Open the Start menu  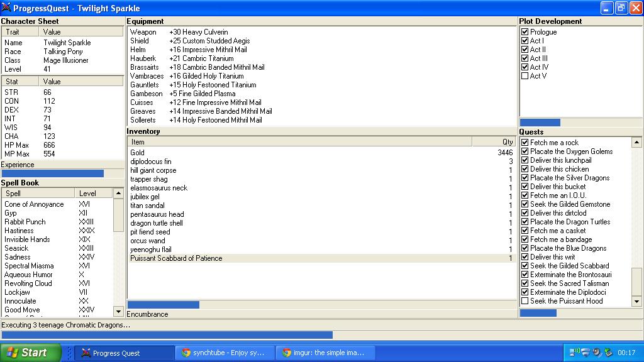pos(30,353)
